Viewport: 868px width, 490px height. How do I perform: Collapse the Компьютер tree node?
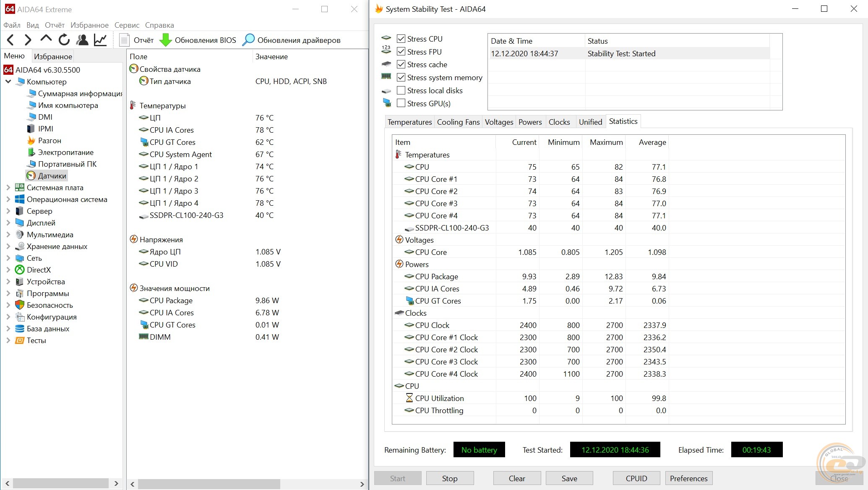coord(8,81)
